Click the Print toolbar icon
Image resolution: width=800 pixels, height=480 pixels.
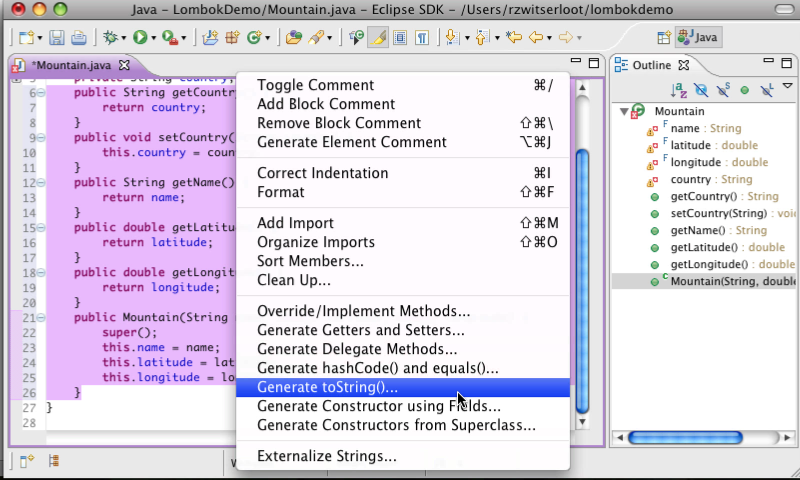(77, 38)
